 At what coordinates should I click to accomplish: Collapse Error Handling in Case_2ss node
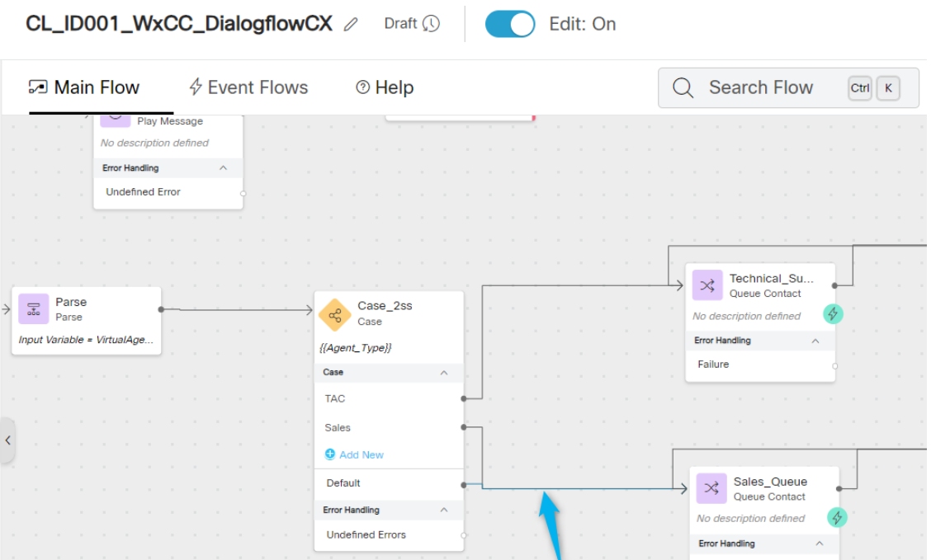pyautogui.click(x=444, y=510)
